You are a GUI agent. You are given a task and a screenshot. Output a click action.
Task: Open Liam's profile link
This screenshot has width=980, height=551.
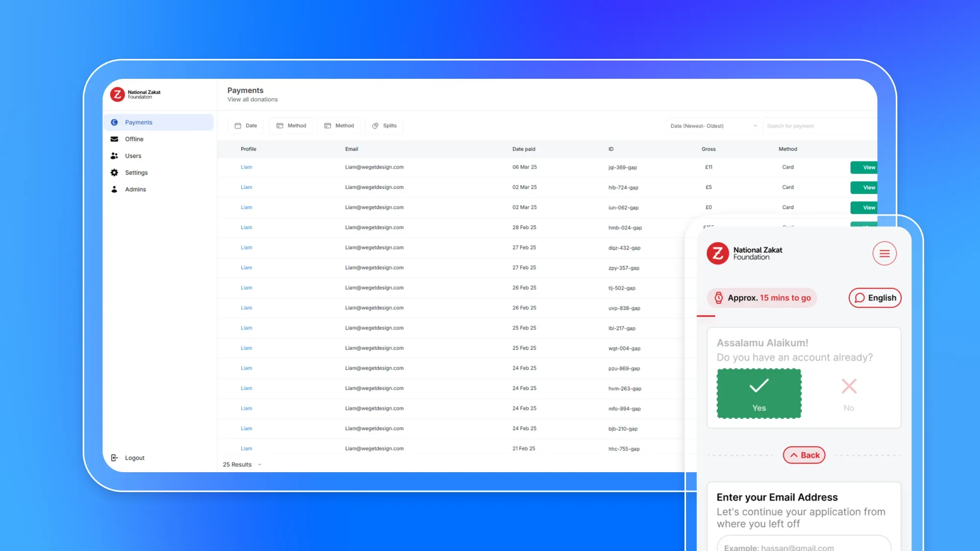246,167
